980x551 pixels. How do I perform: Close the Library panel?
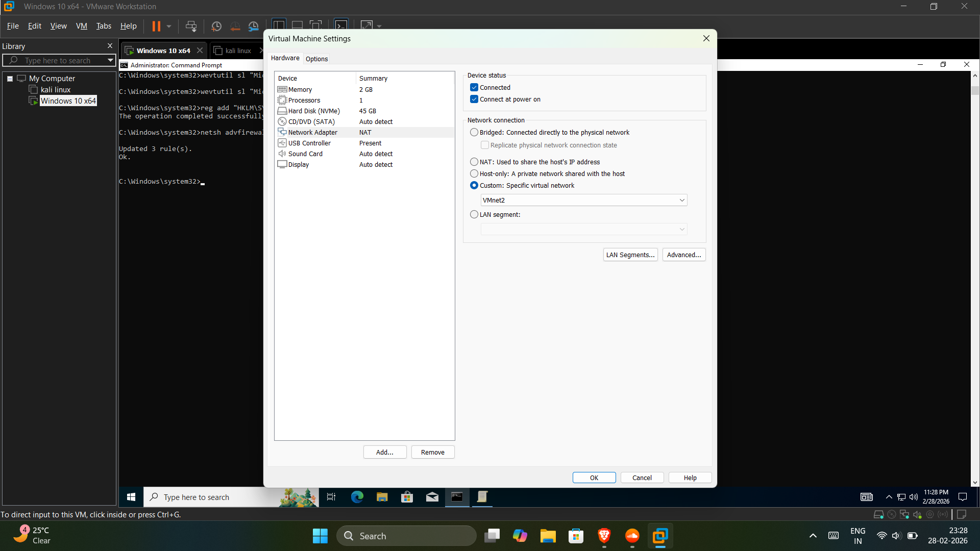[x=110, y=46]
